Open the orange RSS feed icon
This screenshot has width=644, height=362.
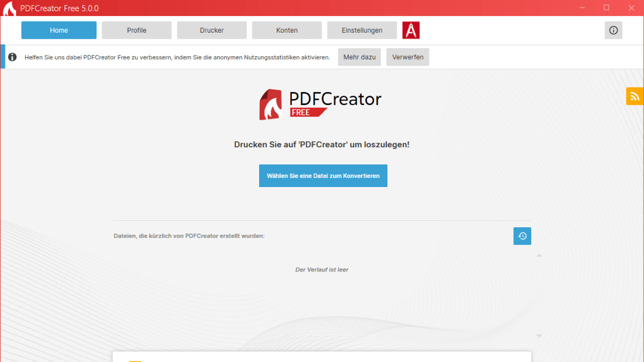pos(635,97)
